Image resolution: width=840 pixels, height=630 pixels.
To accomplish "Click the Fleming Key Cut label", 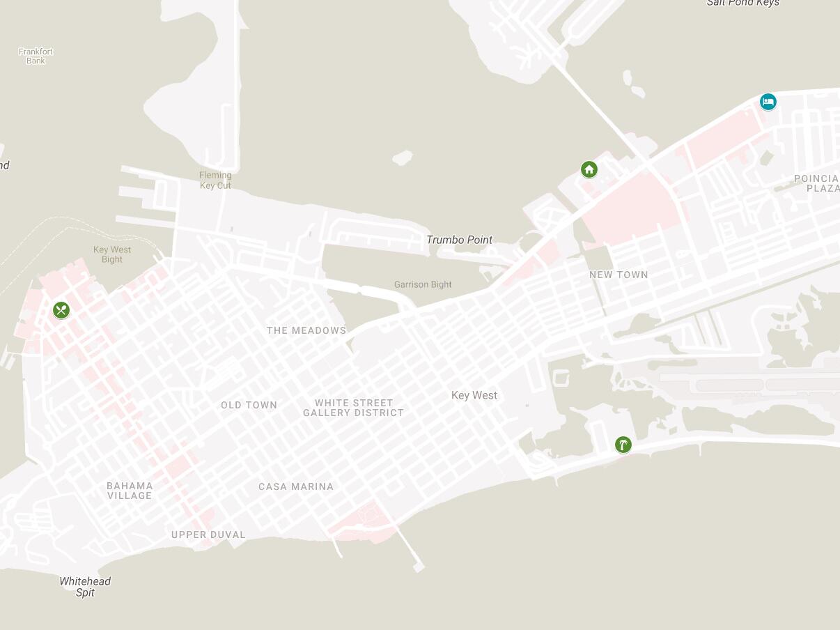I will pyautogui.click(x=215, y=180).
